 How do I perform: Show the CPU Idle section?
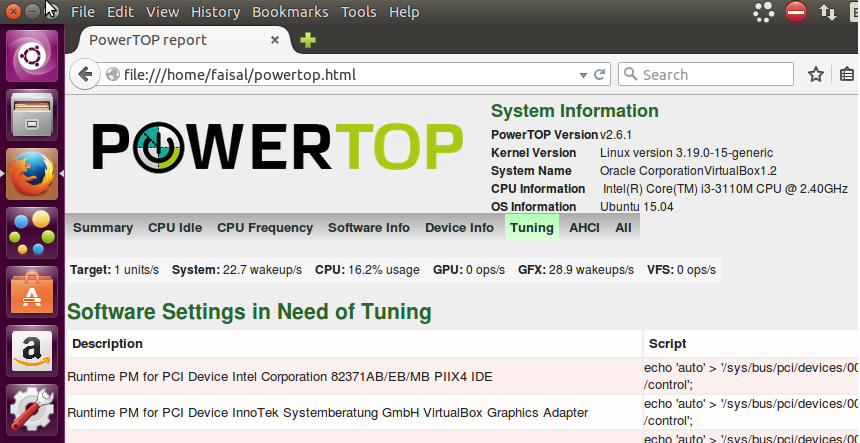pos(175,228)
